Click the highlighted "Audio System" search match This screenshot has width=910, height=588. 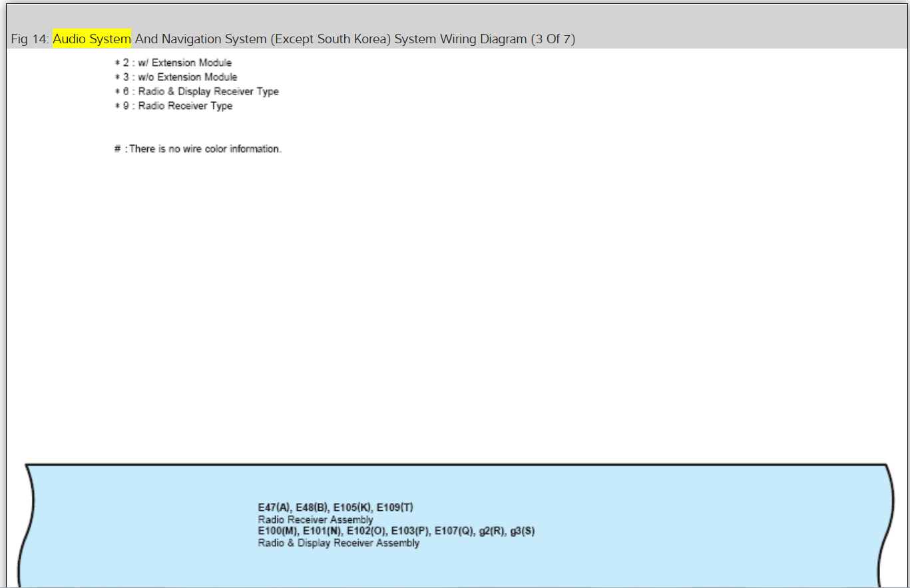[92, 39]
